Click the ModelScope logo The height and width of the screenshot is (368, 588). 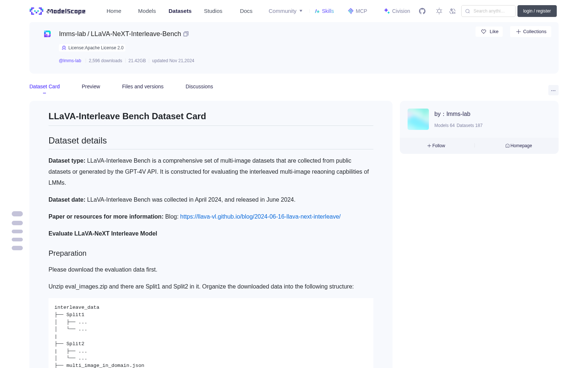tap(58, 11)
